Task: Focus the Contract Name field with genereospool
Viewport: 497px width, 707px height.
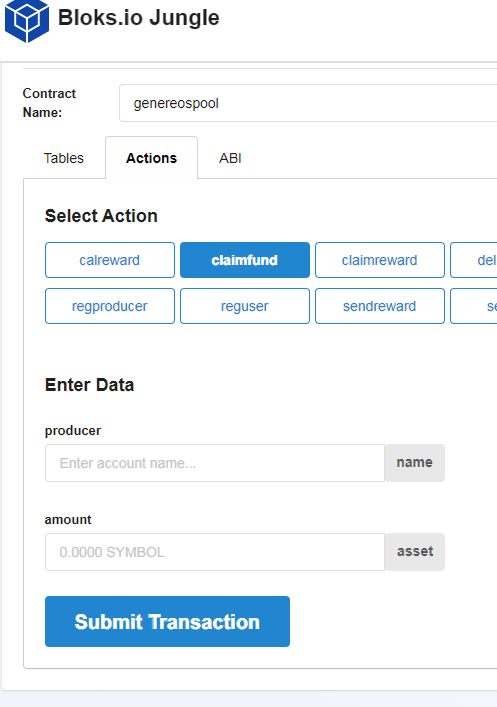Action: pyautogui.click(x=308, y=103)
